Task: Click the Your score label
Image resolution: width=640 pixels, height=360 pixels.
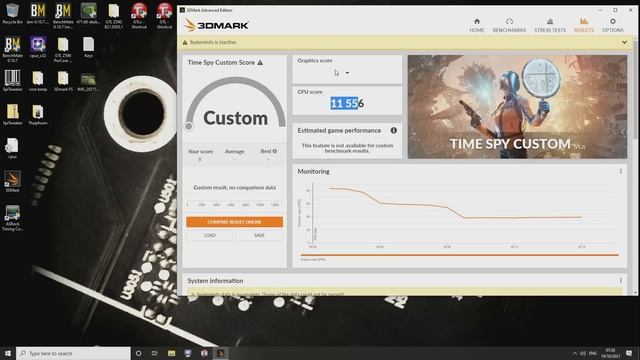Action: 200,151
